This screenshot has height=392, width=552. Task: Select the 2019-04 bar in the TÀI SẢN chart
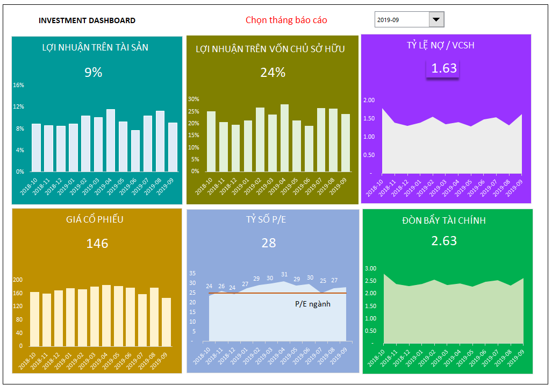coord(111,140)
